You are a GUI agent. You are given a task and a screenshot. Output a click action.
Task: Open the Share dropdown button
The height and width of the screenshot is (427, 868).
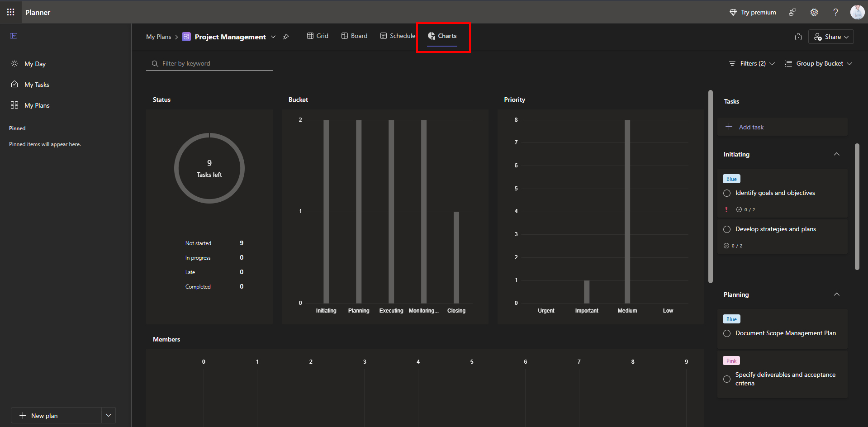point(831,37)
